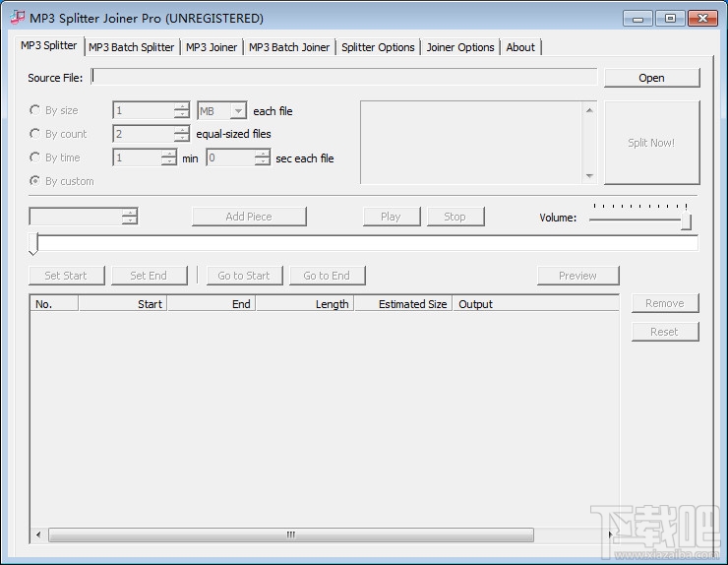Open the MP3 Joiner tab

coord(212,47)
